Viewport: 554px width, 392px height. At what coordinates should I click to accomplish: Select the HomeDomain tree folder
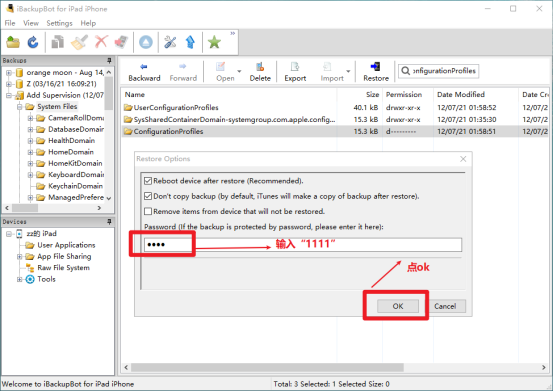coord(71,152)
